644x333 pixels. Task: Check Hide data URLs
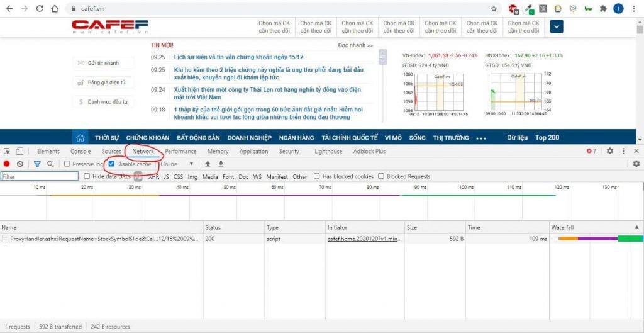point(87,176)
